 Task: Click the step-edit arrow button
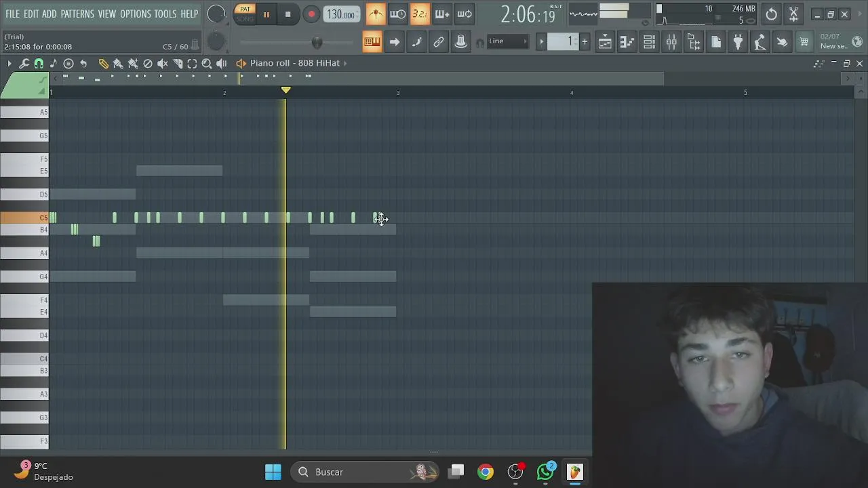coord(395,42)
